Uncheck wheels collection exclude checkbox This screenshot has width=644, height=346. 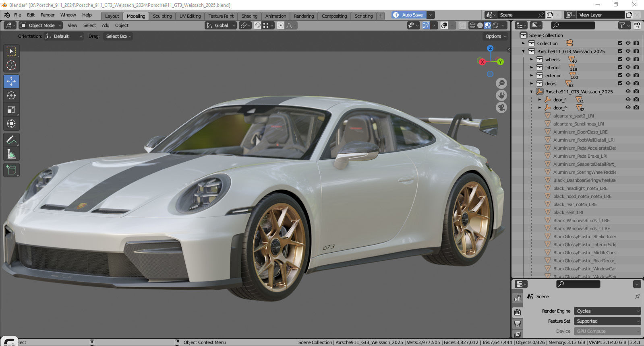pyautogui.click(x=620, y=59)
